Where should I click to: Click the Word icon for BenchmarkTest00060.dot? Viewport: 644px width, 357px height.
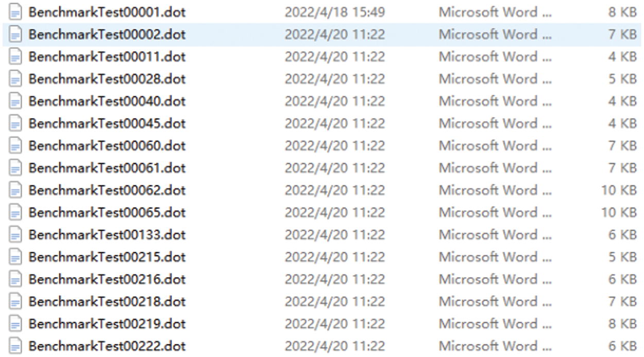pyautogui.click(x=16, y=146)
